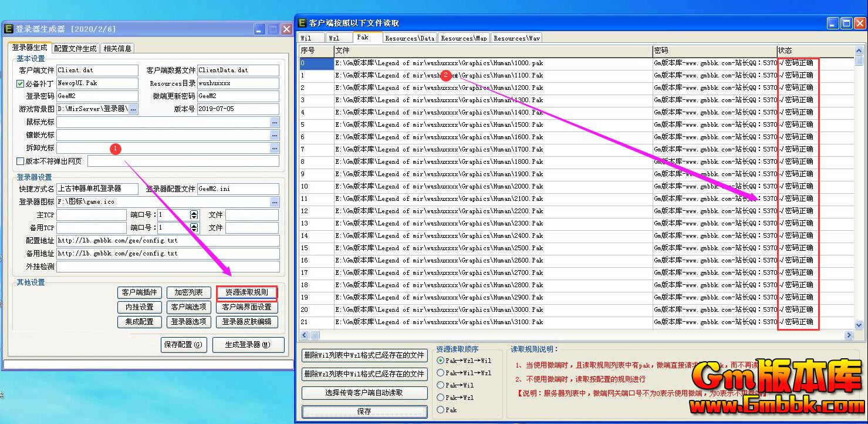868x424 pixels.
Task: Toggle the 必备补丁 checkbox
Action: tap(21, 84)
